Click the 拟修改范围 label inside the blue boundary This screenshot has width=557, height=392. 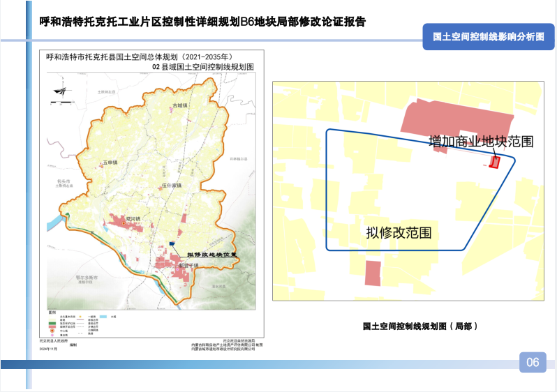pos(399,232)
